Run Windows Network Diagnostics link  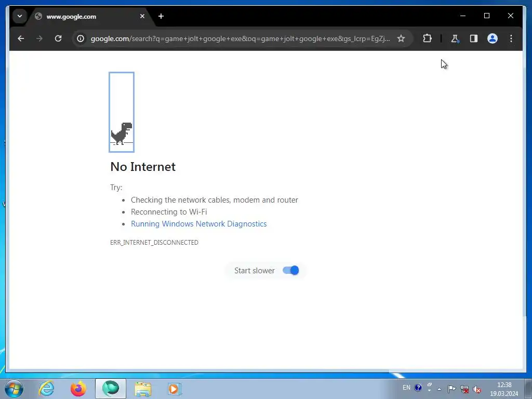point(199,224)
